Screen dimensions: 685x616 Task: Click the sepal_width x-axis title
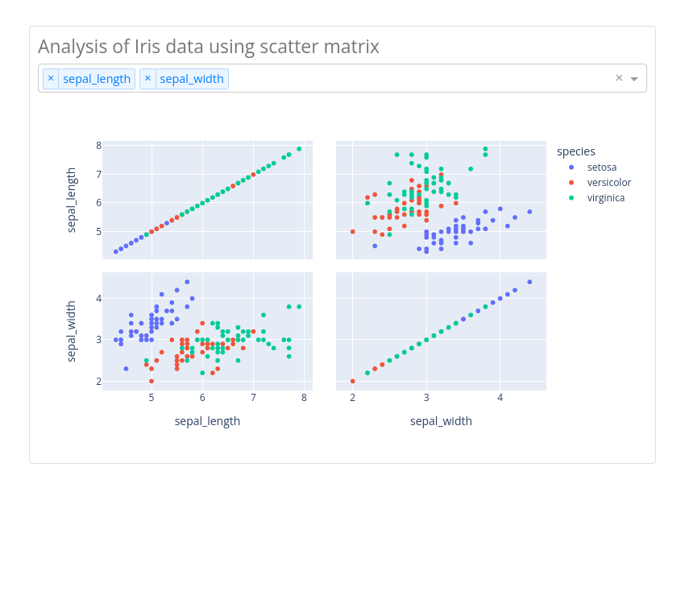(441, 421)
